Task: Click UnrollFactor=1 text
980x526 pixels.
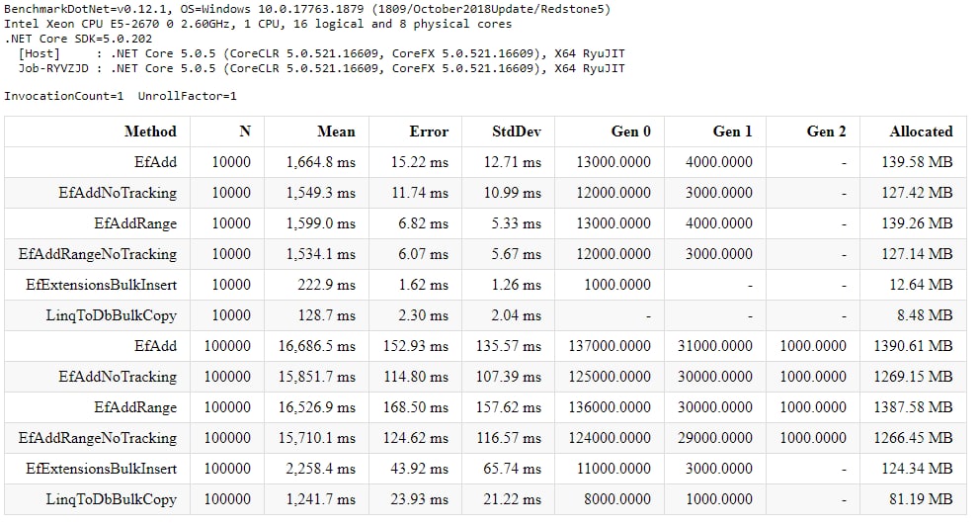Action: pos(187,96)
